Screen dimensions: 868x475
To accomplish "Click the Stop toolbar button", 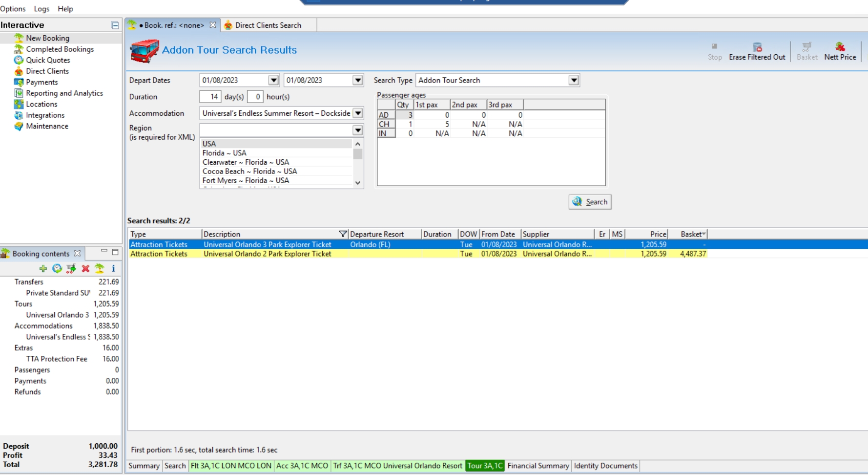I will point(715,51).
